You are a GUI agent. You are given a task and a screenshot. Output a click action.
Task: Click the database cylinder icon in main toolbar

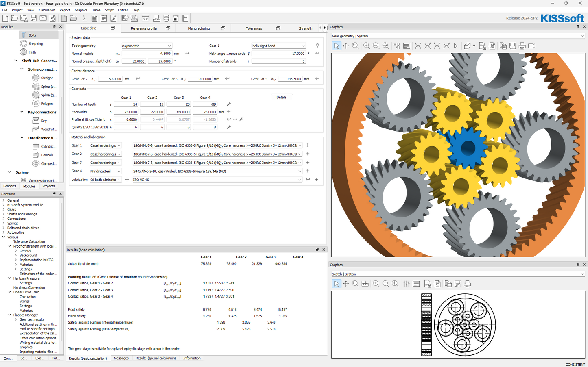click(166, 18)
